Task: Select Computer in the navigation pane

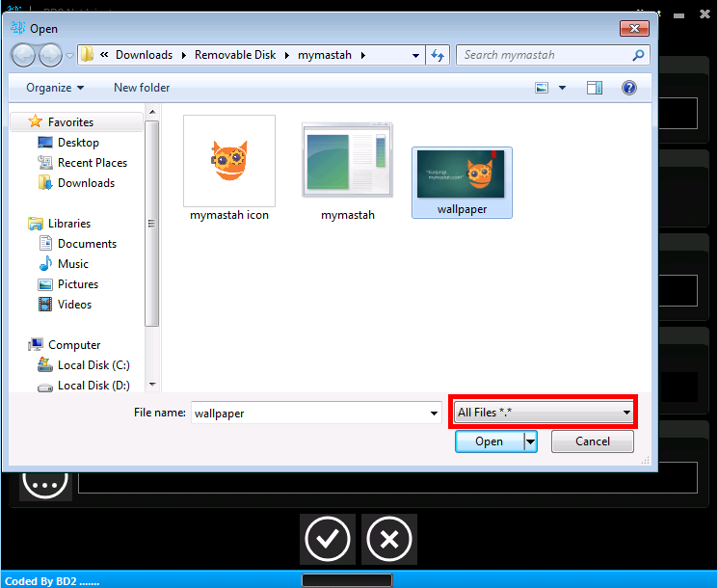Action: tap(74, 344)
